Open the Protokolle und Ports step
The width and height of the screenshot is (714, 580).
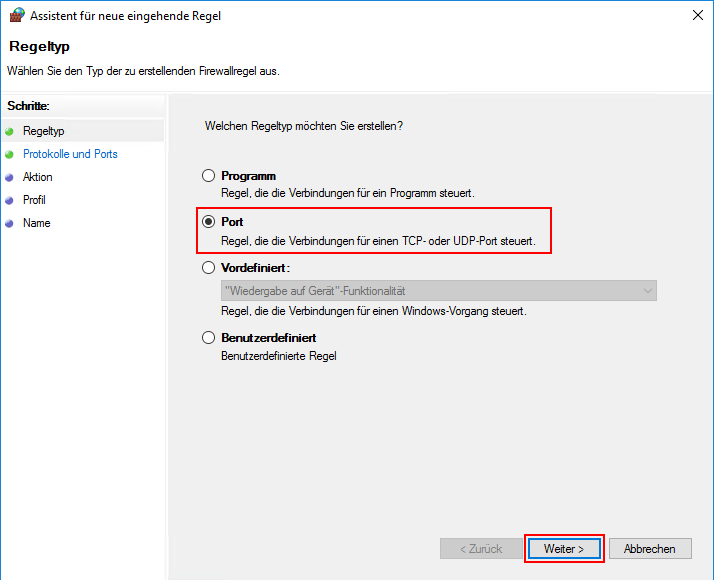(x=70, y=154)
